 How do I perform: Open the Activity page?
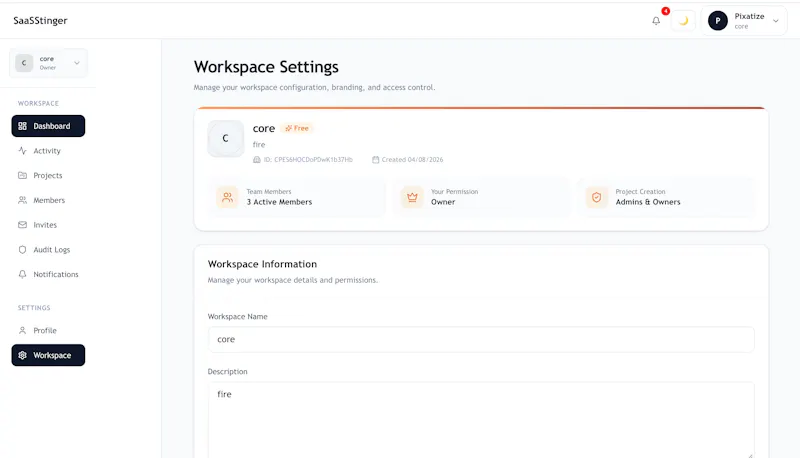48,151
